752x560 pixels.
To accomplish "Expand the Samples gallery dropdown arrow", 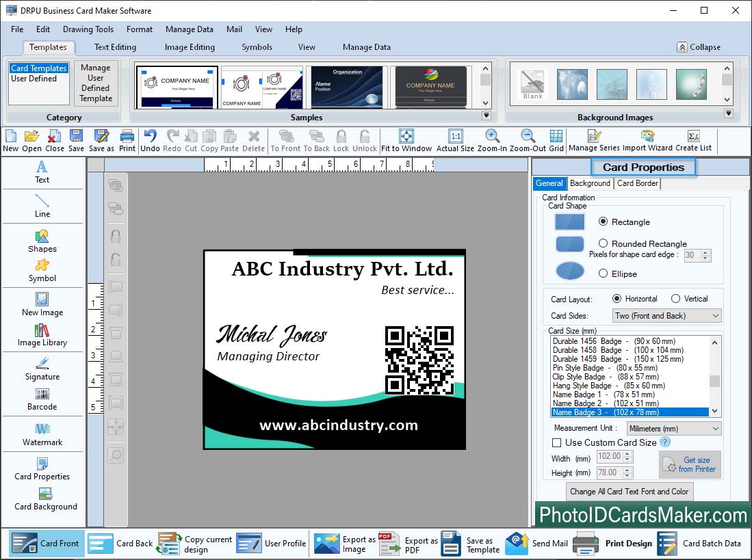I will (486, 116).
